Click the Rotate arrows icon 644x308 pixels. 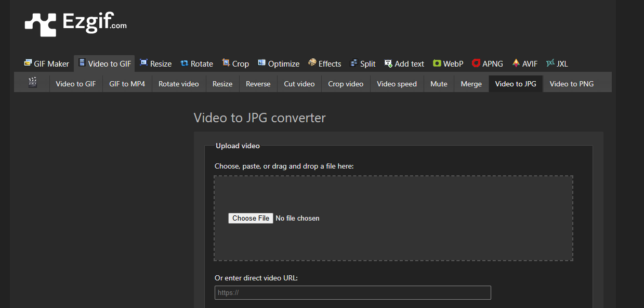click(x=185, y=63)
